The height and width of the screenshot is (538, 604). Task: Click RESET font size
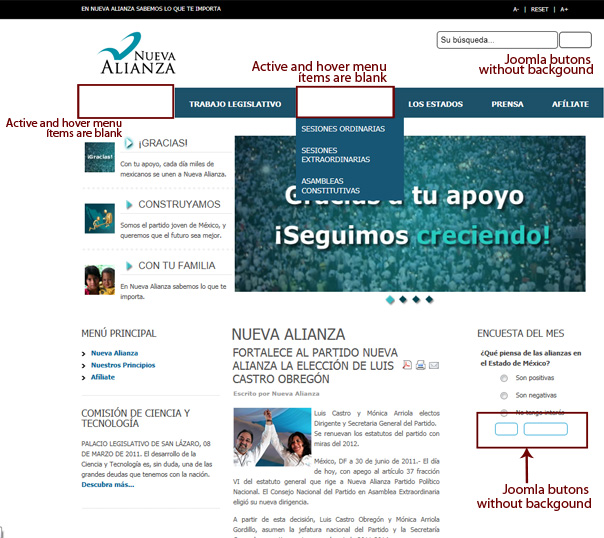(539, 9)
